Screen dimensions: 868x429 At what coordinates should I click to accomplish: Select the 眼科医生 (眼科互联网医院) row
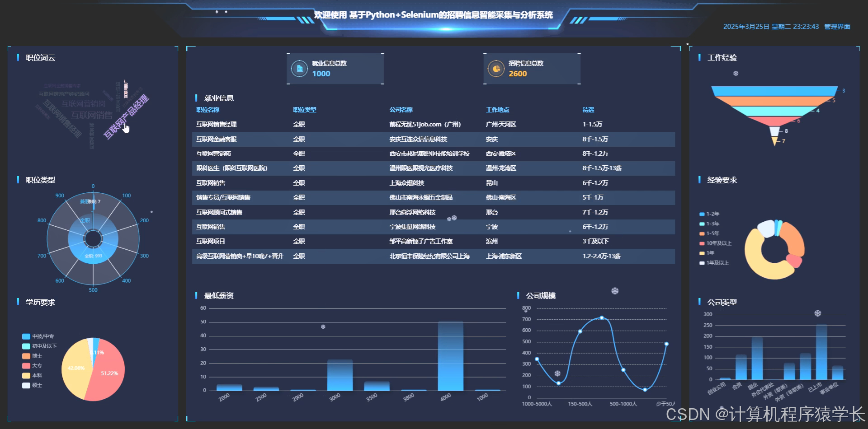[x=434, y=168]
